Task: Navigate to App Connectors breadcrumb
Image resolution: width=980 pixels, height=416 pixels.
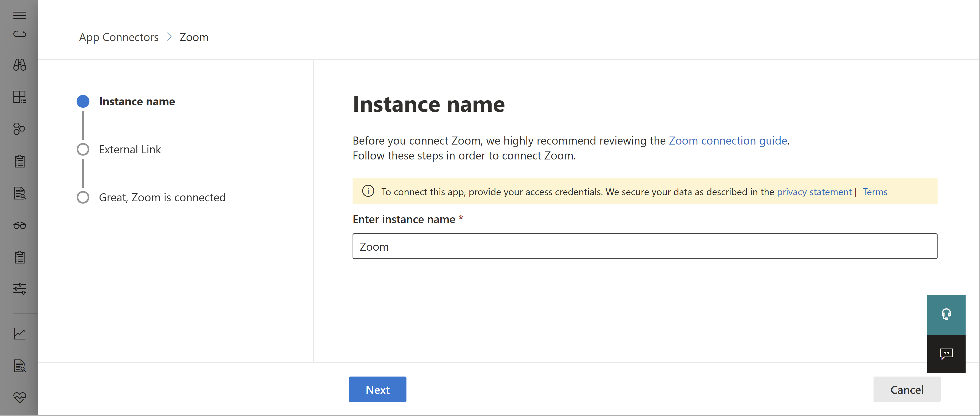Action: (118, 37)
